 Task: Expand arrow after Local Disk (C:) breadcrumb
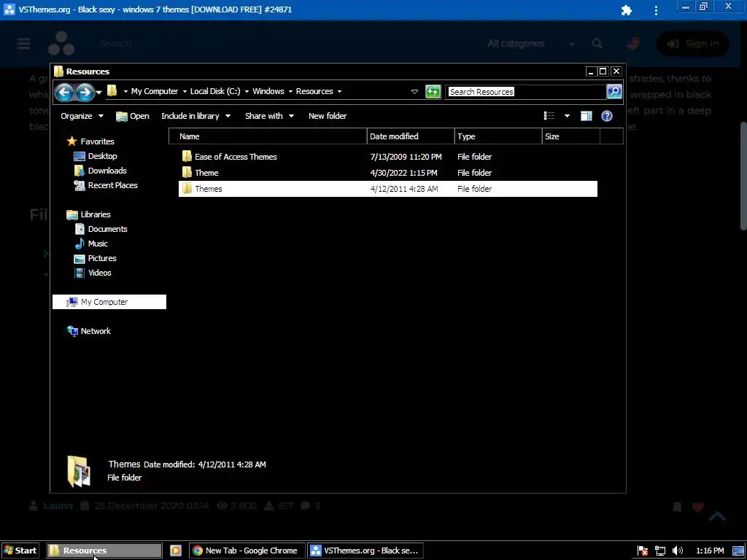247,91
